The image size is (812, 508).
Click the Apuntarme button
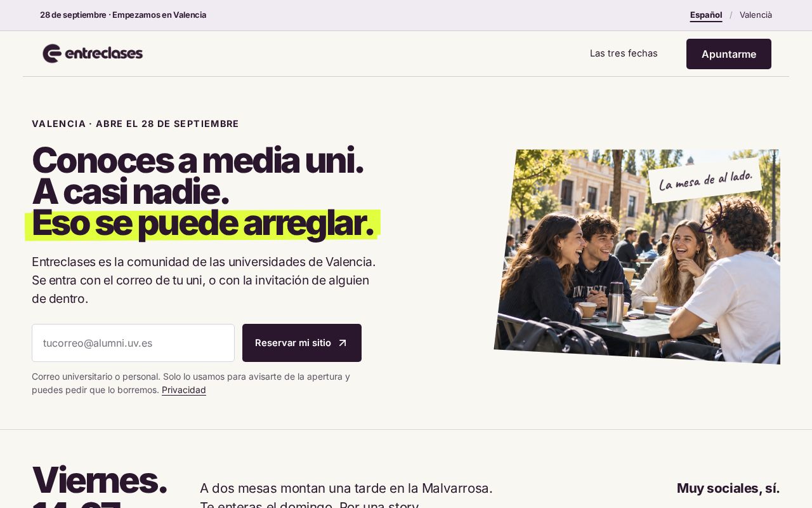(729, 54)
